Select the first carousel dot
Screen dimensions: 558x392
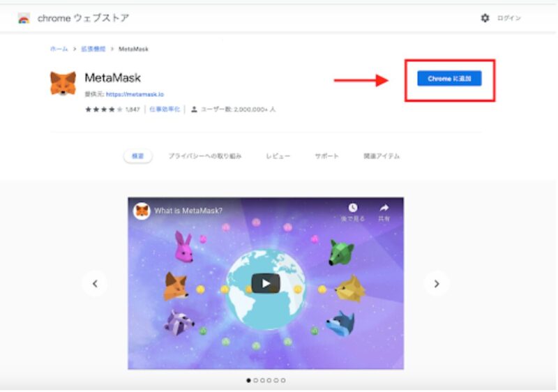coord(248,380)
